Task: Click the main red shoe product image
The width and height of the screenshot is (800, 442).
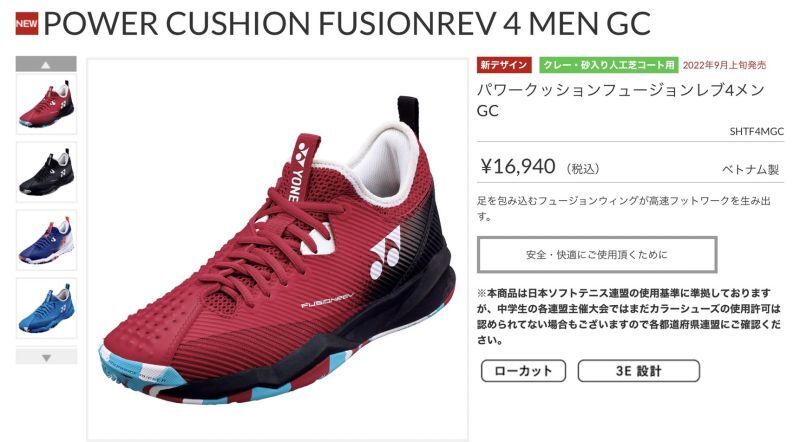Action: pos(278,250)
